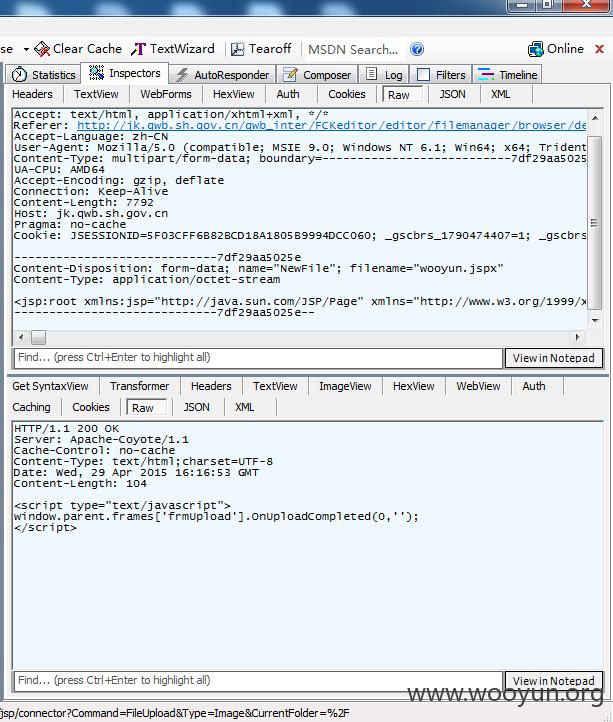Open the AutoResponder tab
This screenshot has width=613, height=722.
click(x=223, y=75)
